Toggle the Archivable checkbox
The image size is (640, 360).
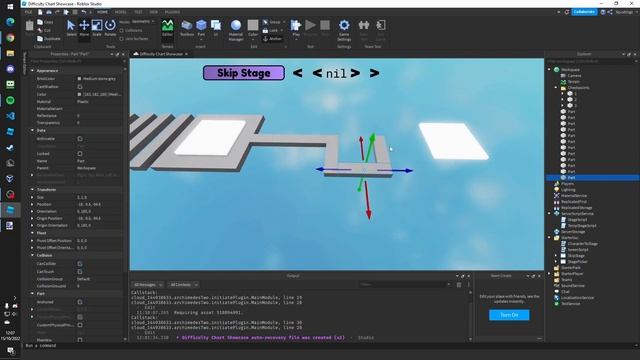pos(80,139)
